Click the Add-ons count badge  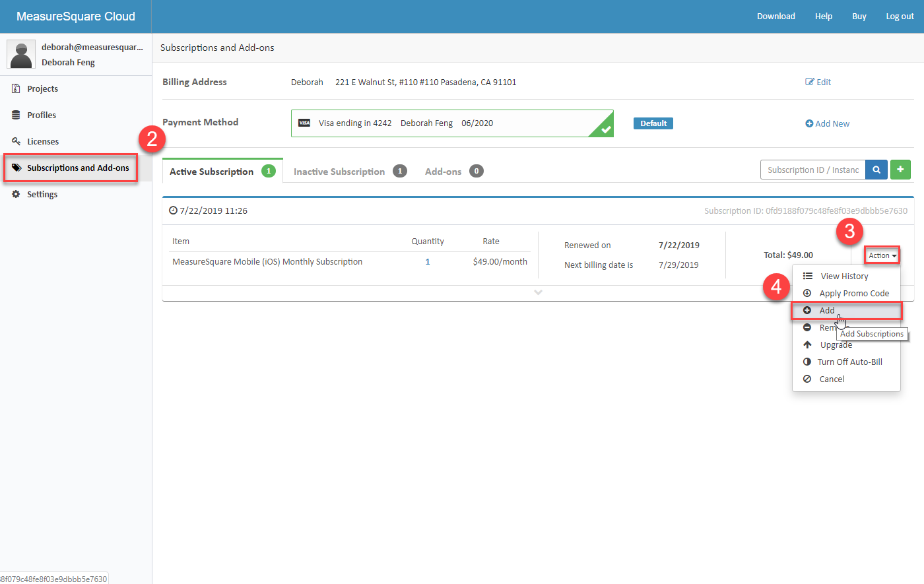(x=477, y=171)
